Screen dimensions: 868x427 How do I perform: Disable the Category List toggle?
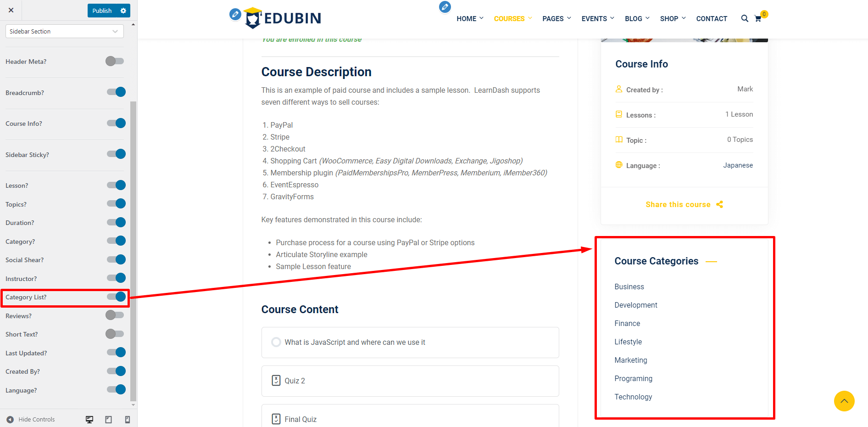[x=116, y=297]
